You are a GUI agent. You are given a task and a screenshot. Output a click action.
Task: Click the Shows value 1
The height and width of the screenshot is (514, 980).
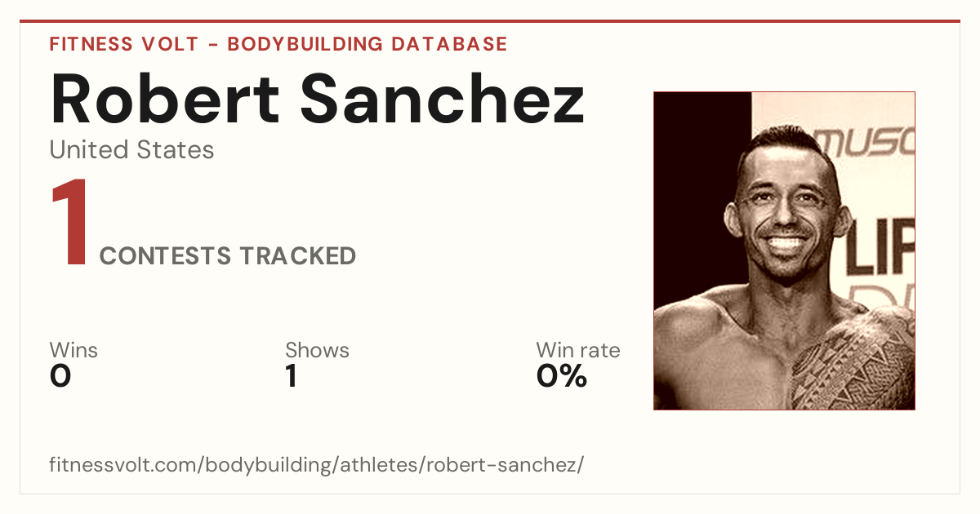[x=291, y=376]
